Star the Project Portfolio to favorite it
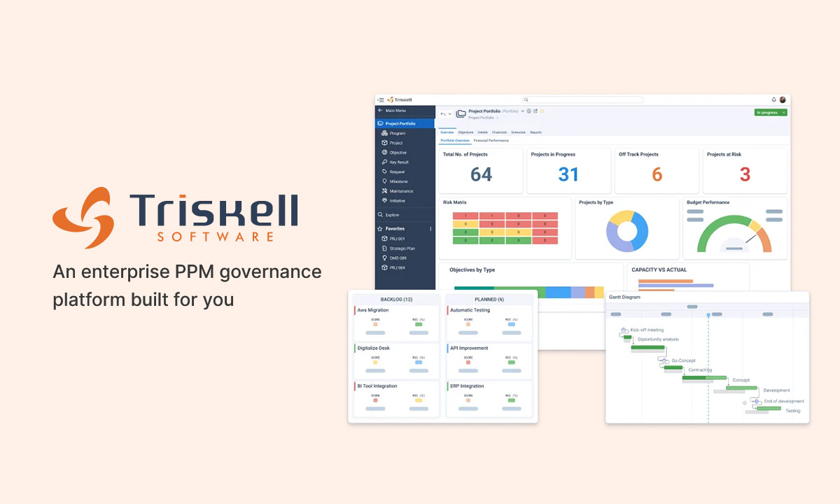840x504 pixels. coord(542,111)
